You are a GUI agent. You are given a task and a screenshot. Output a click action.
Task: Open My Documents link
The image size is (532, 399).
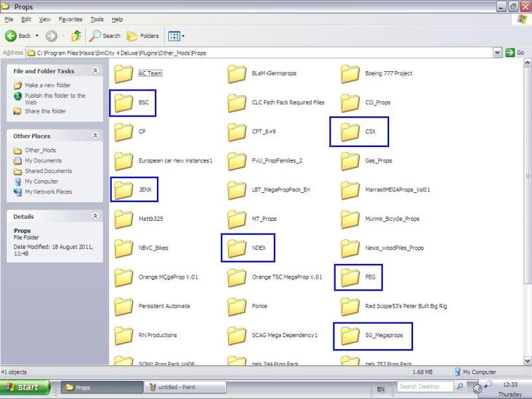click(x=43, y=160)
